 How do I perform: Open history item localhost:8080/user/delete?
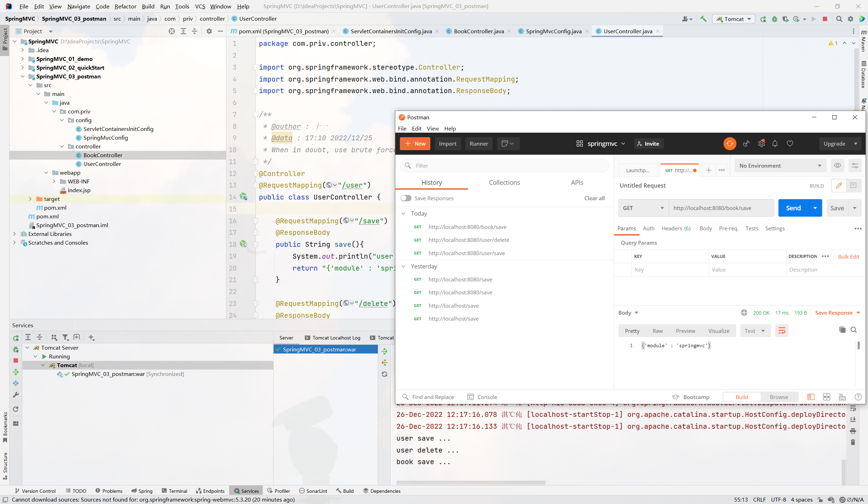468,240
